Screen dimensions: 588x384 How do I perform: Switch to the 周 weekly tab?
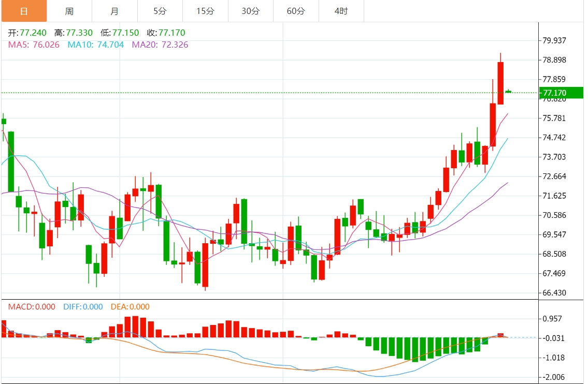(69, 11)
